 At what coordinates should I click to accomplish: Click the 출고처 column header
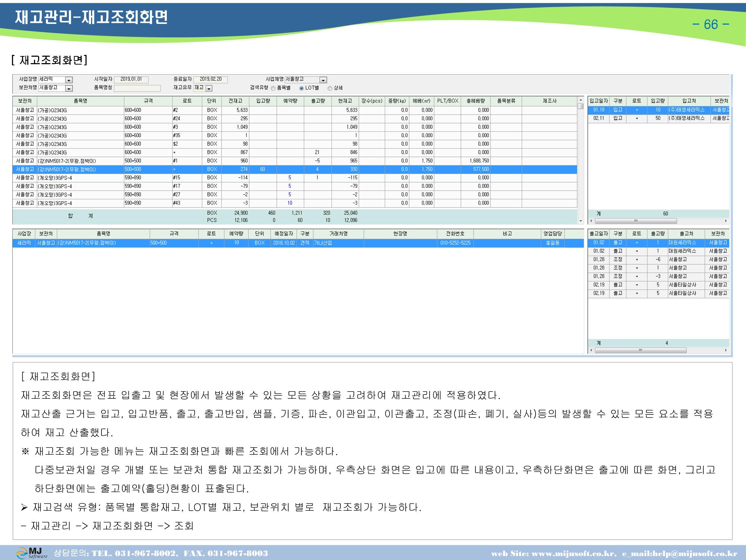click(686, 234)
